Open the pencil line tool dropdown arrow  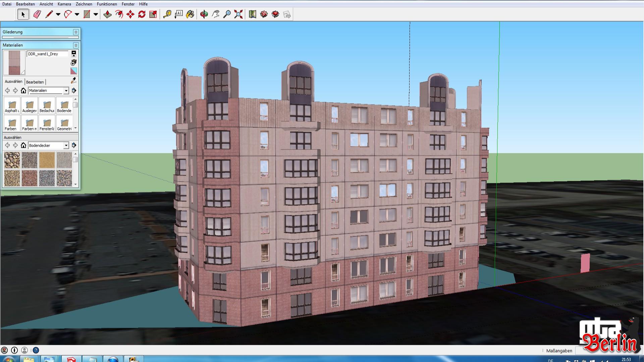coord(58,14)
